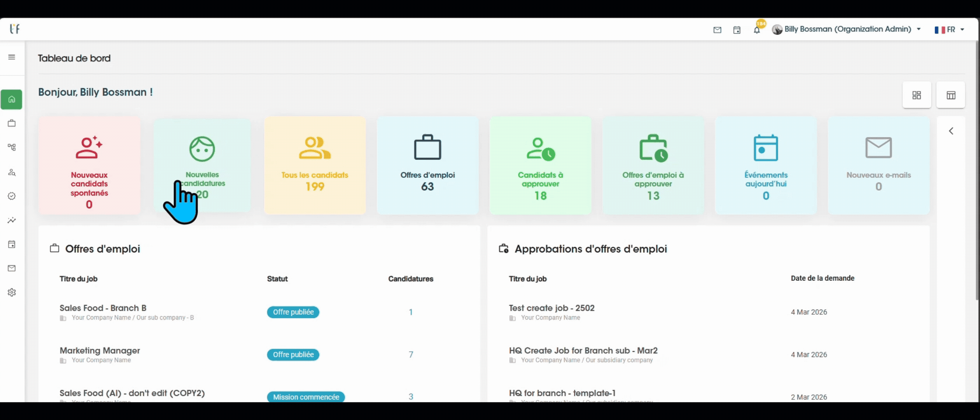Switch to table layout view
Viewport: 980px width, 420px height.
point(951,95)
